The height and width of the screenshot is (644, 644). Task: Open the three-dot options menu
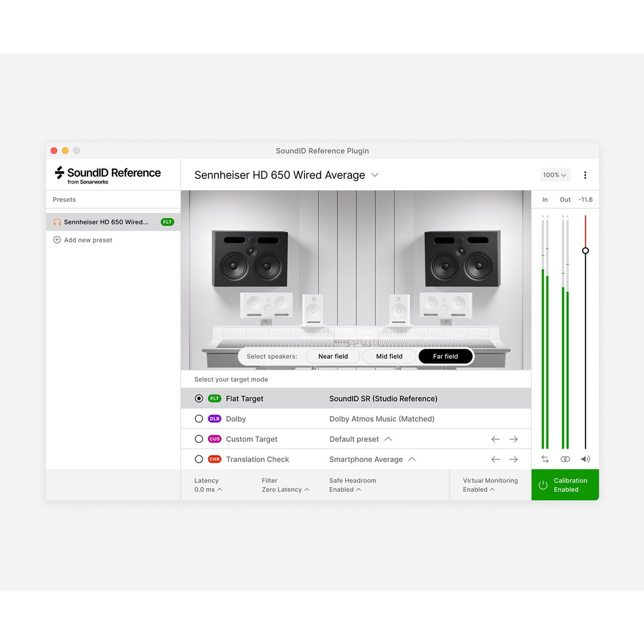(x=585, y=175)
